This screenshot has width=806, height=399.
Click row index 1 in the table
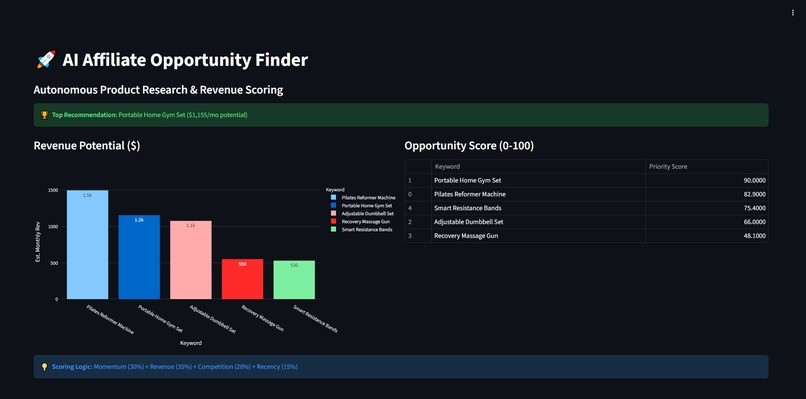(418, 180)
